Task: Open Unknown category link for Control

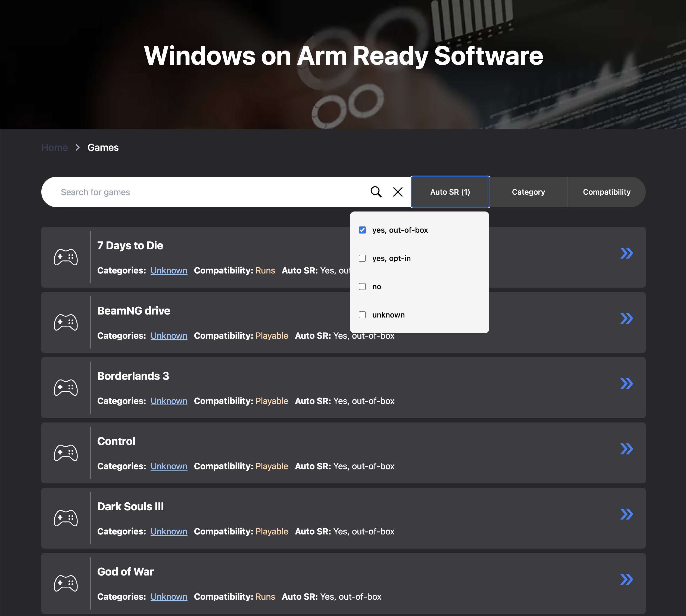Action: click(x=169, y=466)
